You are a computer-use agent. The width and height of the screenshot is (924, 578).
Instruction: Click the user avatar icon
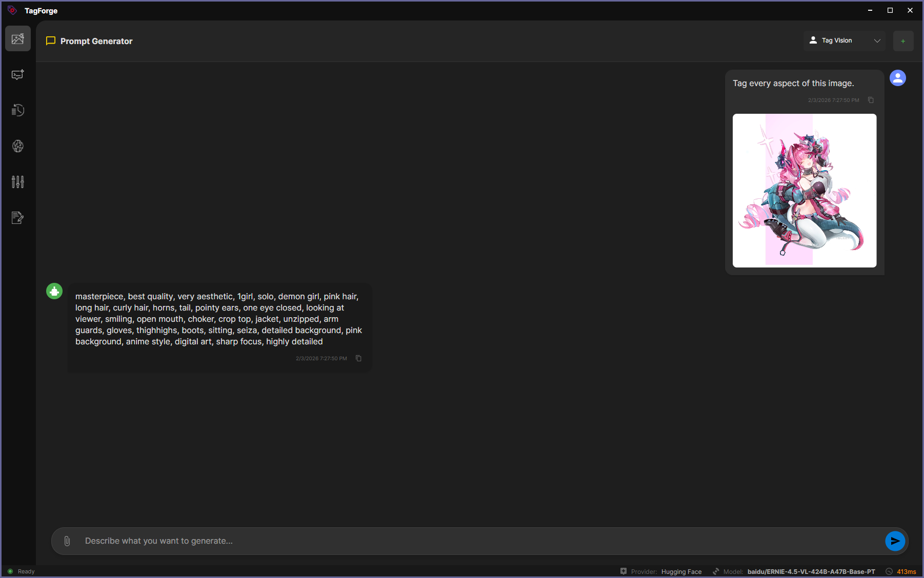pyautogui.click(x=897, y=78)
